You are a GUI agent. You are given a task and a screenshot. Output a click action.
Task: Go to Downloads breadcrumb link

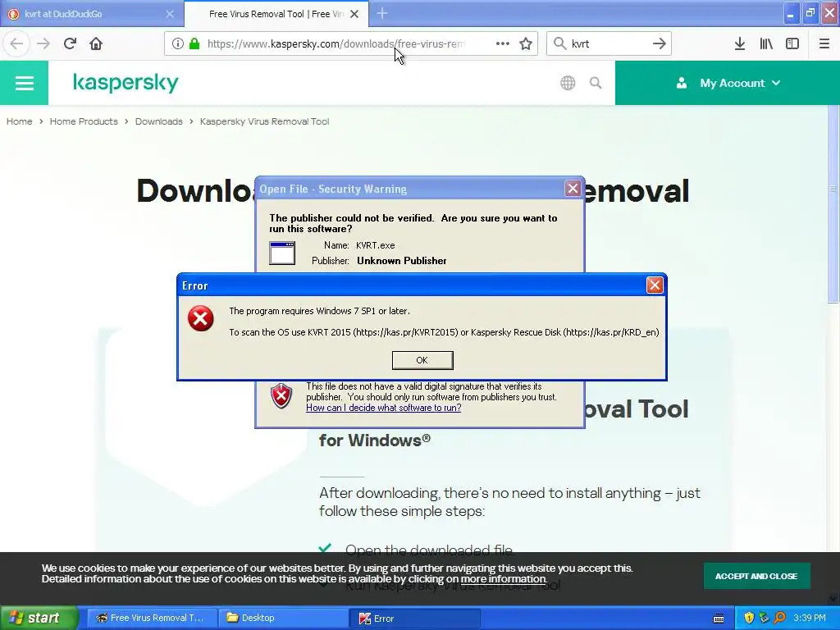pyautogui.click(x=158, y=121)
